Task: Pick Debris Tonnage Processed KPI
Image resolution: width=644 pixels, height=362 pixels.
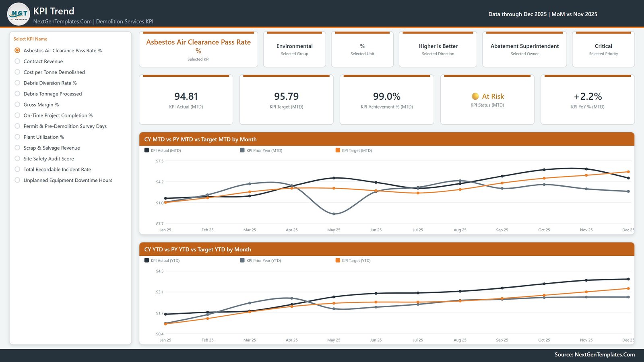Action: click(x=17, y=94)
